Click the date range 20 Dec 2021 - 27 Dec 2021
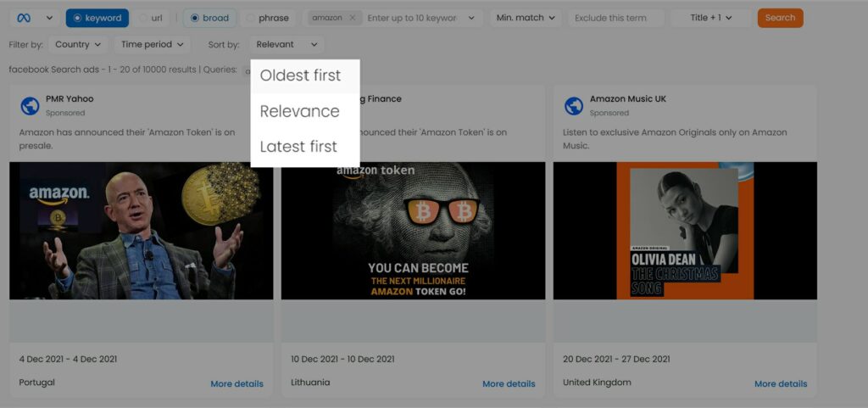868x408 pixels. coord(616,360)
